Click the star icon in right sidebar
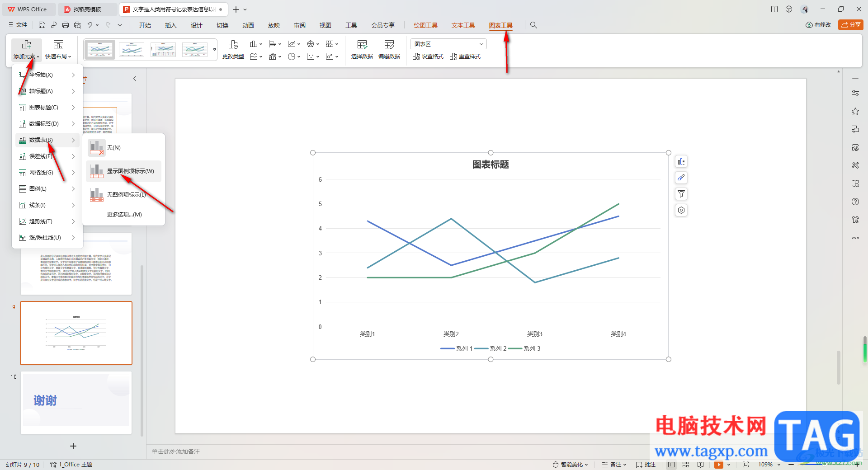 click(x=855, y=111)
